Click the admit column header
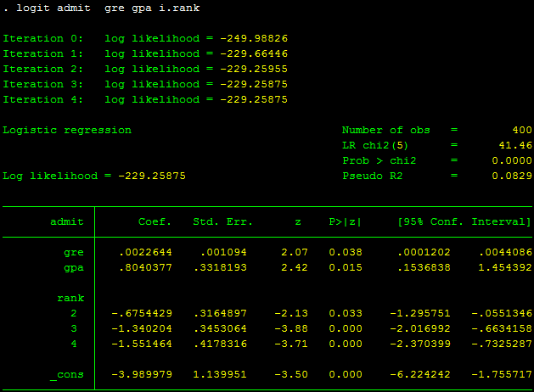Screen dimensions: 534x392 67,222
